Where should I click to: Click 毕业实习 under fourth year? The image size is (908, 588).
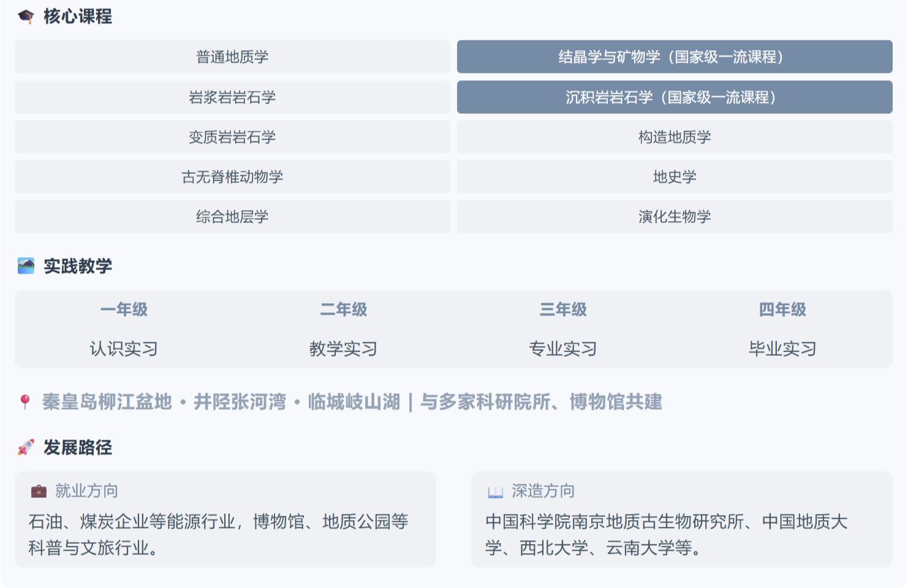[782, 349]
